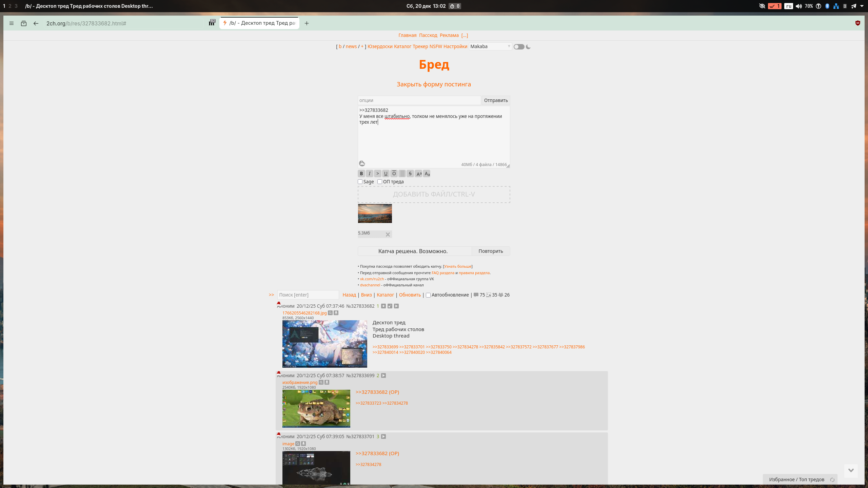Remove the attached 5.3Мб image file
This screenshot has width=868, height=488.
tap(388, 235)
